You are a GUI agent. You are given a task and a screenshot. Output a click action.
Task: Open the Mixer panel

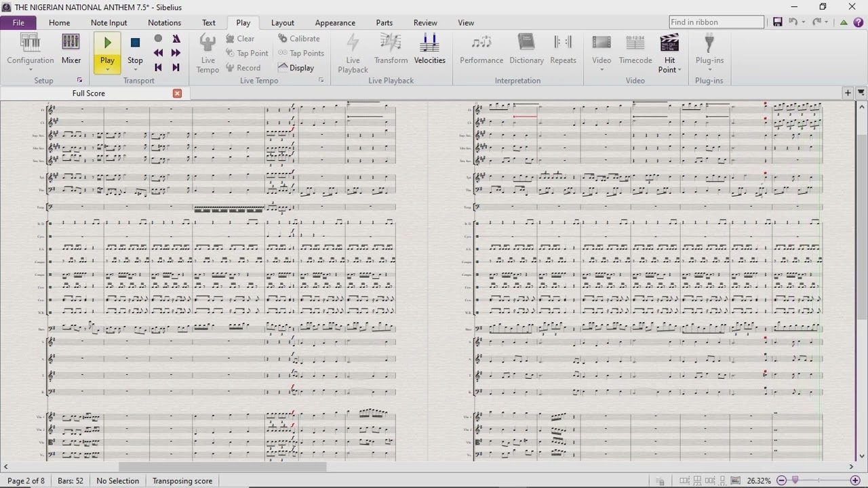coord(71,49)
